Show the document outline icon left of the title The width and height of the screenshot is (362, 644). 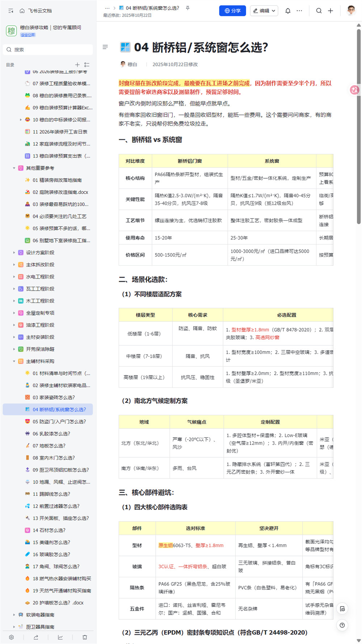tap(105, 47)
